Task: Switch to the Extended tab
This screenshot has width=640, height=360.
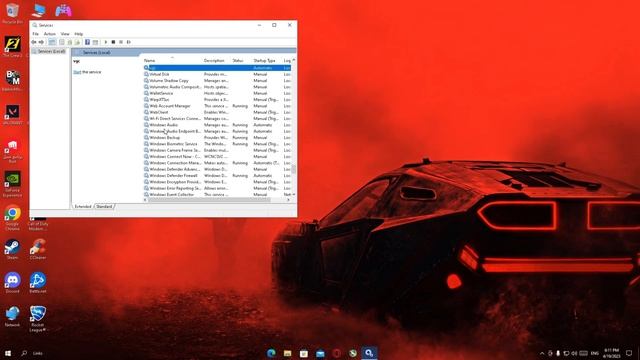Action: click(x=83, y=207)
